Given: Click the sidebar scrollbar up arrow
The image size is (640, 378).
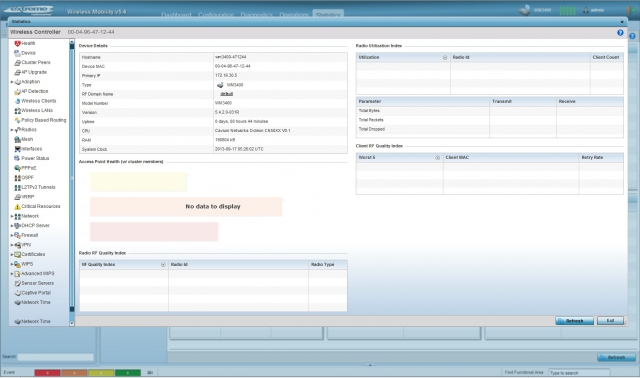Looking at the screenshot, I should (72, 42).
